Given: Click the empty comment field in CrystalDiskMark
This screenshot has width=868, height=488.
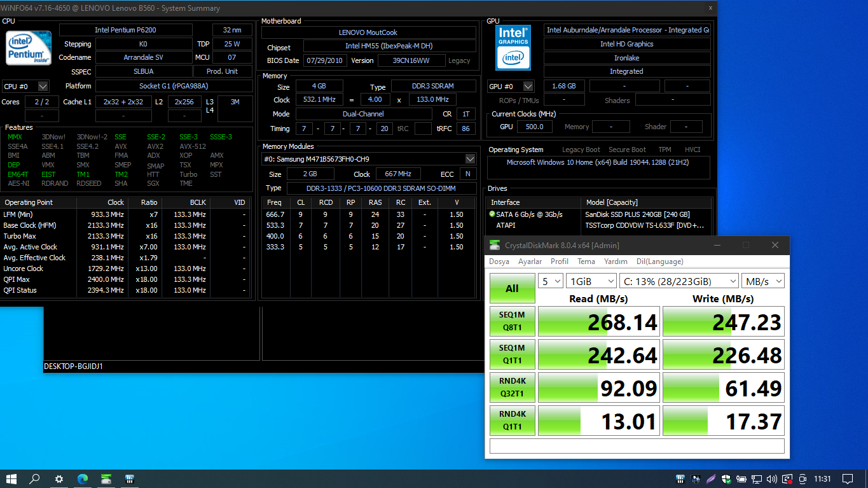Looking at the screenshot, I should tap(637, 446).
